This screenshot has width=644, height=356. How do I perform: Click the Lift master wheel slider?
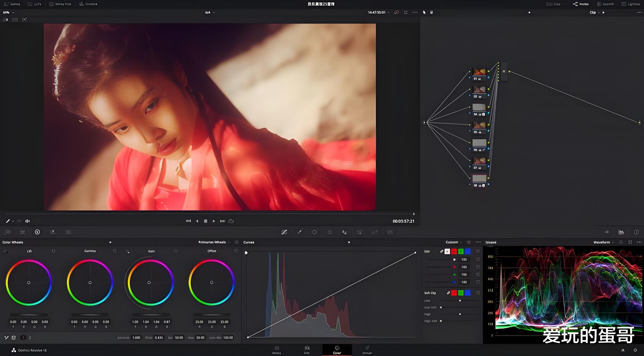29,315
